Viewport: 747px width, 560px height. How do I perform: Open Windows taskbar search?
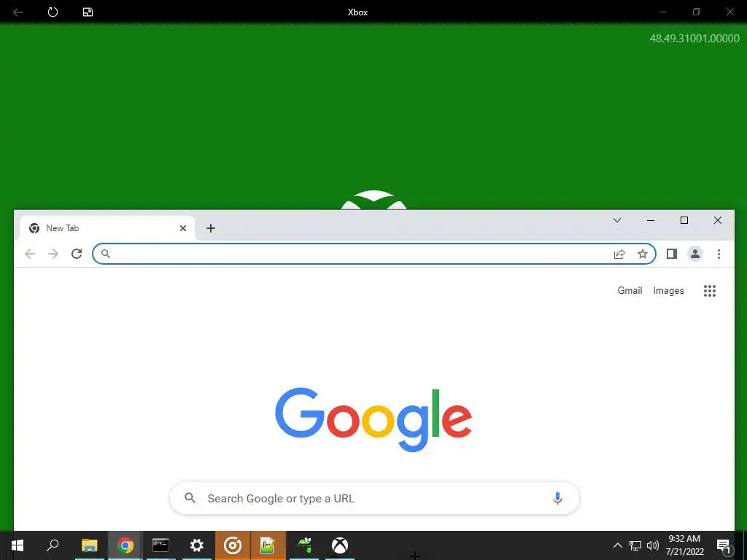point(53,545)
